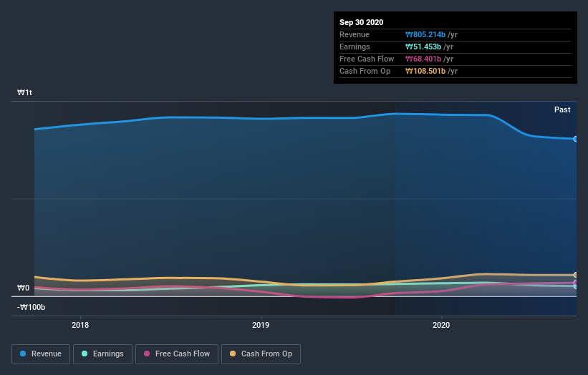Click the pink Free Cash Flow endpoint marker
This screenshot has height=375, width=588.
575,283
